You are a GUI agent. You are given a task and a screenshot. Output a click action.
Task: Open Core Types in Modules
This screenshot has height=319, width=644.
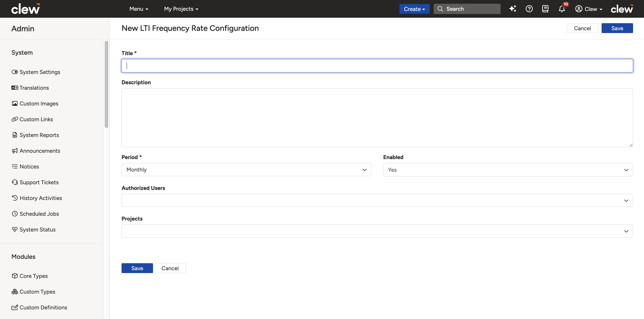33,276
